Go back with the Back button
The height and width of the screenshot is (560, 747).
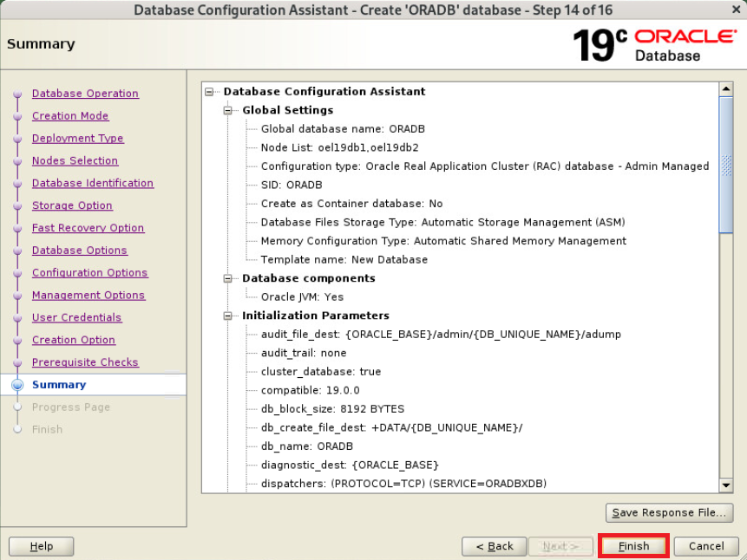point(494,546)
